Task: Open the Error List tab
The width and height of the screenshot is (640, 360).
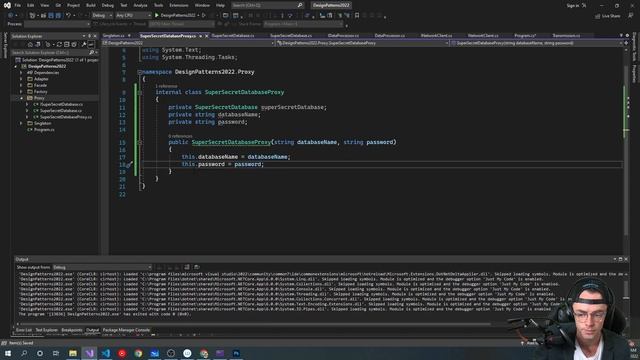Action: click(24, 330)
